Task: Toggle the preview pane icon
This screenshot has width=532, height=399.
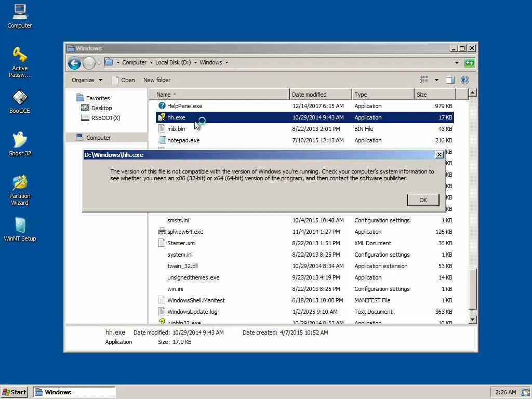Action: pos(450,80)
